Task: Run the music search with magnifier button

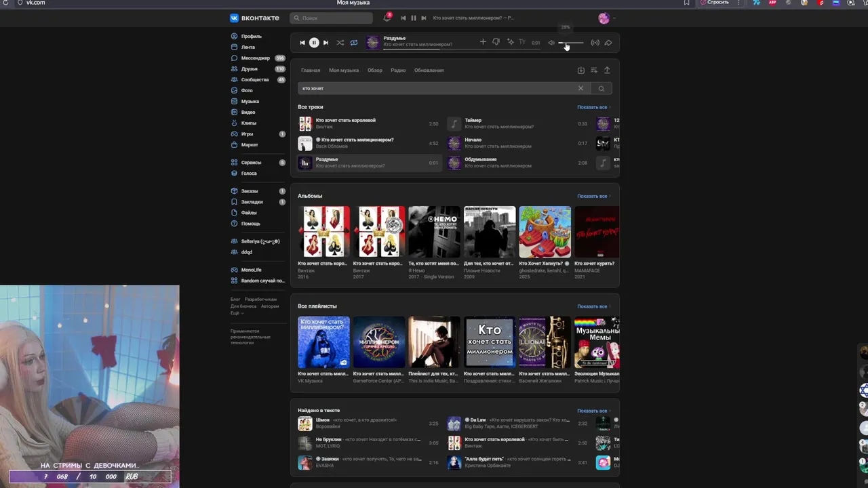Action: click(x=601, y=89)
